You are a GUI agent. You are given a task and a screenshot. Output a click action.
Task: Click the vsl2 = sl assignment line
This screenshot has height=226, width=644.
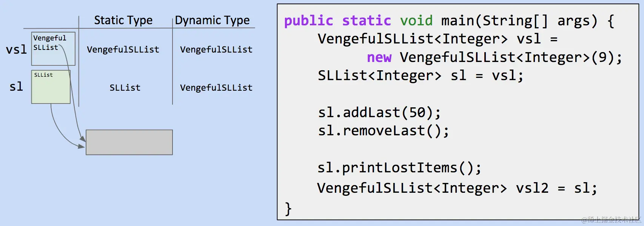pyautogui.click(x=458, y=188)
